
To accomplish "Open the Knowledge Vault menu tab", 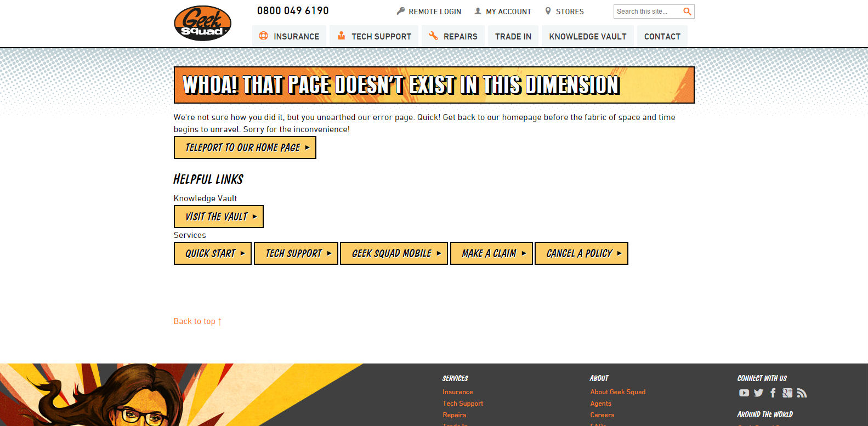I will pos(588,36).
